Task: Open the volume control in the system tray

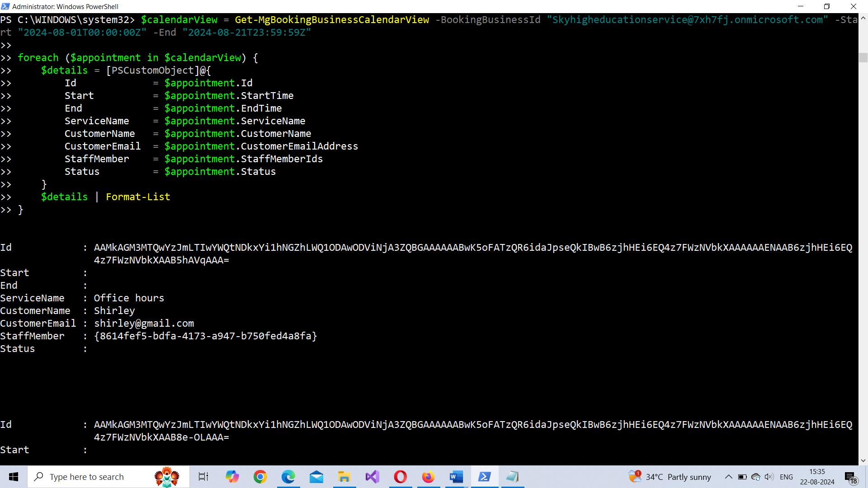Action: pyautogui.click(x=769, y=477)
